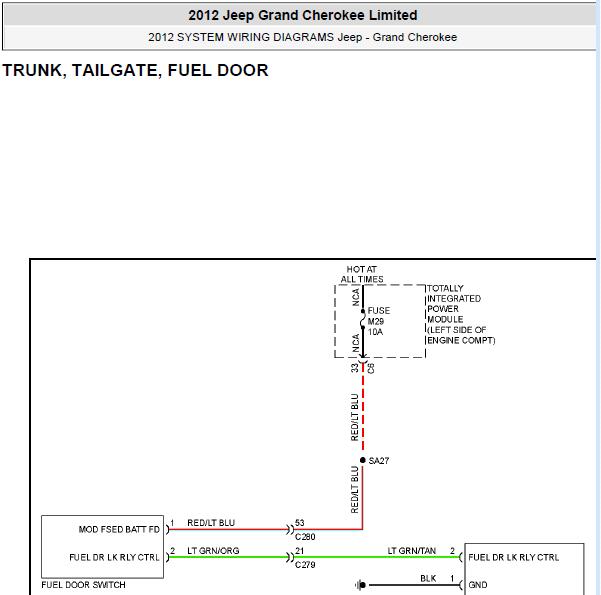
Task: Click the vertical scrollbar on the right edge
Action: (x=598, y=298)
